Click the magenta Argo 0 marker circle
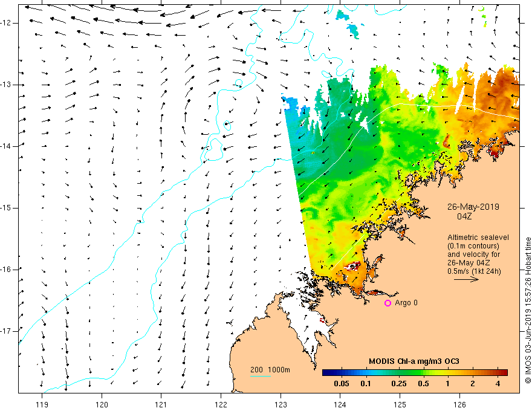The height and width of the screenshot is (411, 532). click(388, 303)
